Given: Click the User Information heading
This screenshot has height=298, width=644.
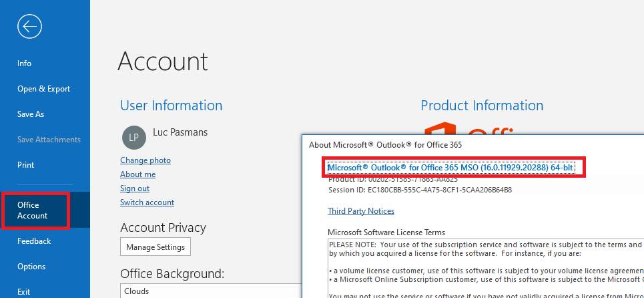Looking at the screenshot, I should click(x=172, y=105).
